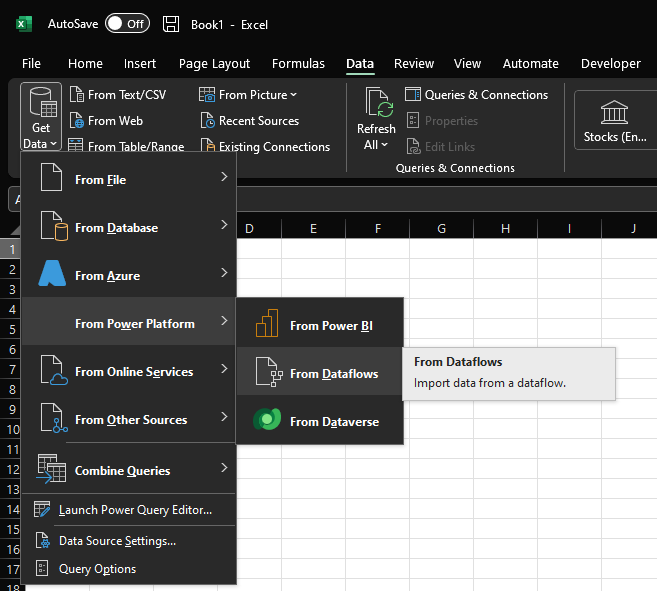The image size is (657, 591).
Task: Expand the From Picture dropdown arrow
Action: [293, 95]
